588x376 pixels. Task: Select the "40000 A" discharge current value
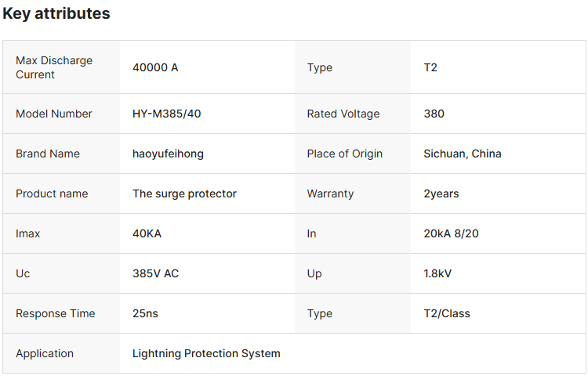[x=155, y=67]
